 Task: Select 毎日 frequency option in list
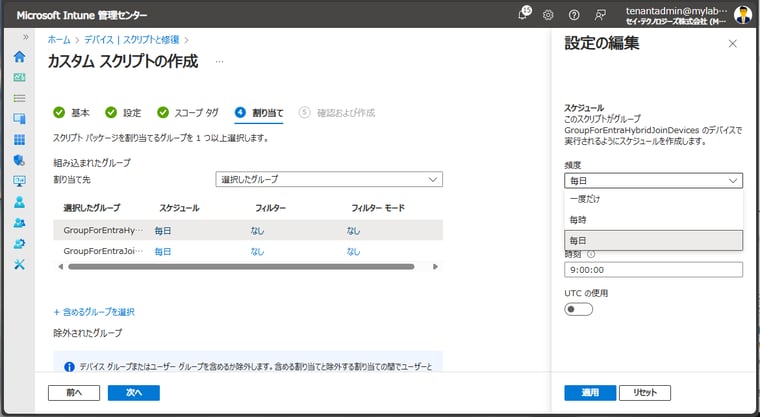click(x=653, y=241)
